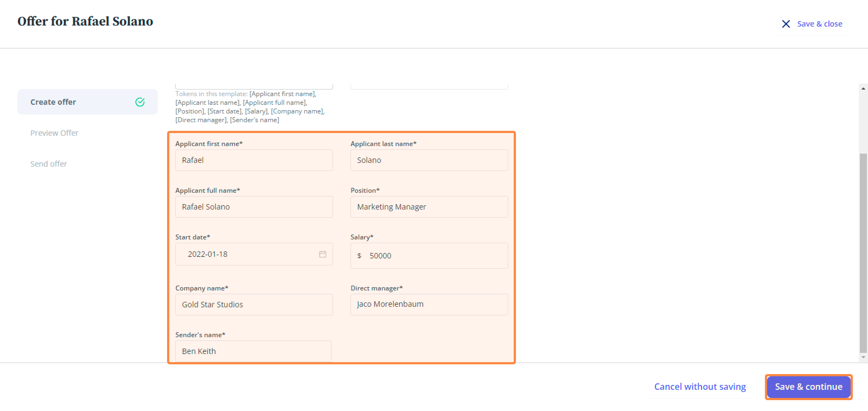The image size is (868, 411).
Task: Click the 'Sender's name*' label
Action: click(200, 334)
